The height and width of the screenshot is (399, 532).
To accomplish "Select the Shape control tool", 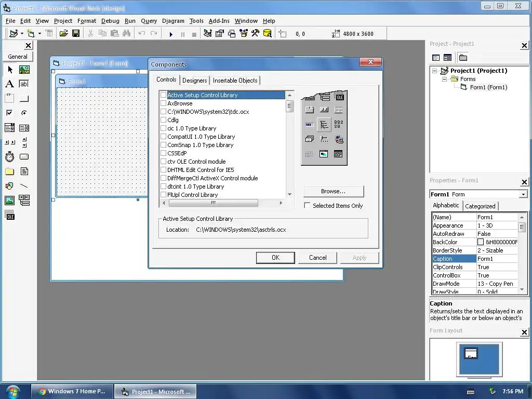I will [10, 186].
